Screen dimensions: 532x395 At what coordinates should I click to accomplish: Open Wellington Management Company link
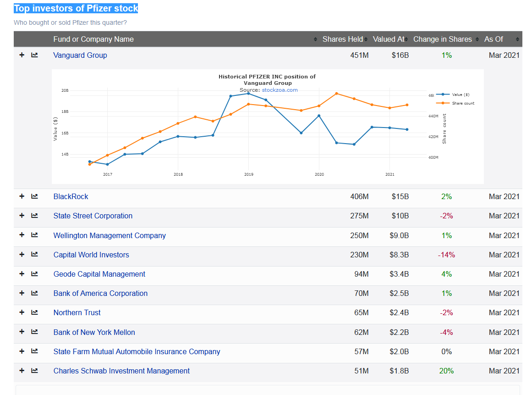coord(110,235)
